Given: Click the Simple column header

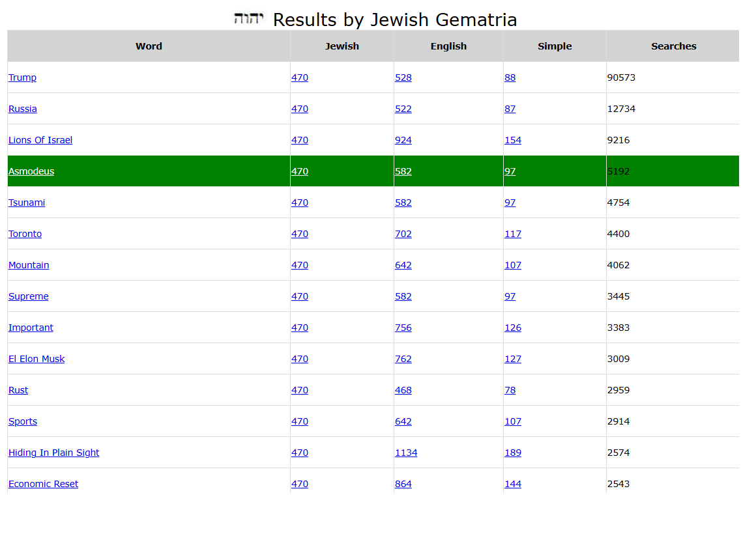Looking at the screenshot, I should 555,46.
